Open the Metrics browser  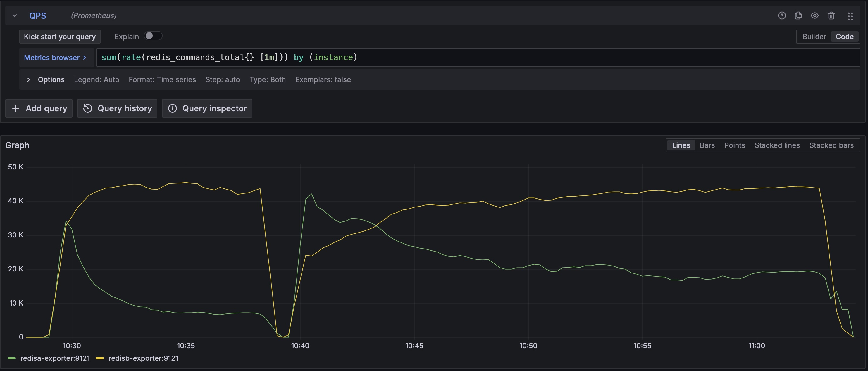(55, 58)
